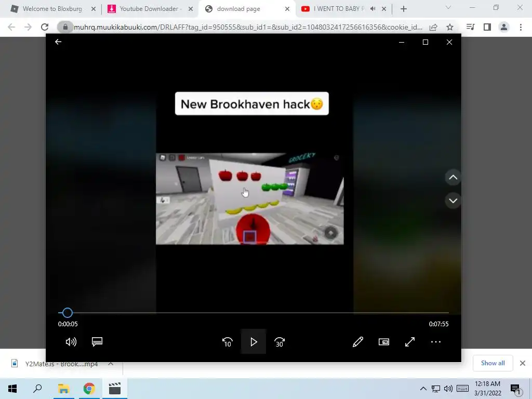The image size is (532, 399).
Task: Play the video
Action: click(254, 342)
